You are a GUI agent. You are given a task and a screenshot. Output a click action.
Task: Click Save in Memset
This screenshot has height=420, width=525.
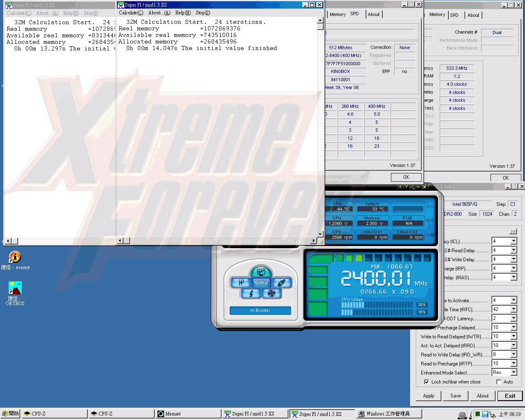[456, 396]
